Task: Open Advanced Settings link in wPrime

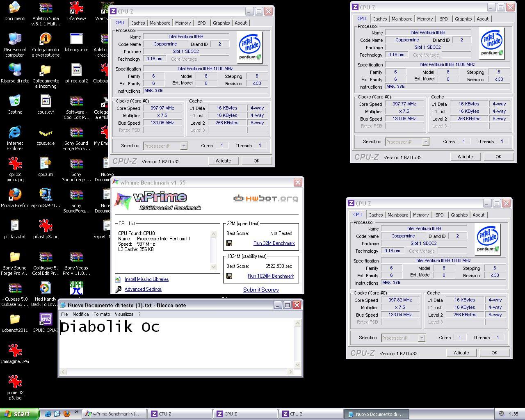Action: (x=143, y=289)
